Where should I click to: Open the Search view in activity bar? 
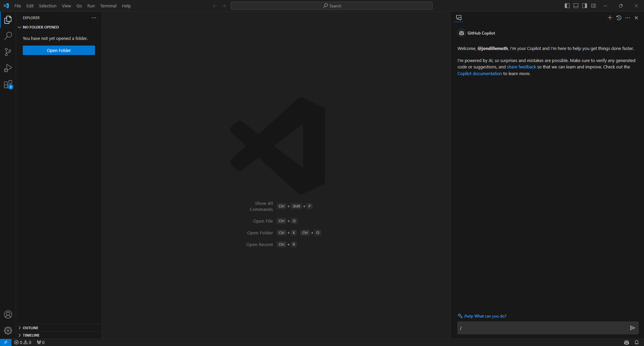point(8,36)
